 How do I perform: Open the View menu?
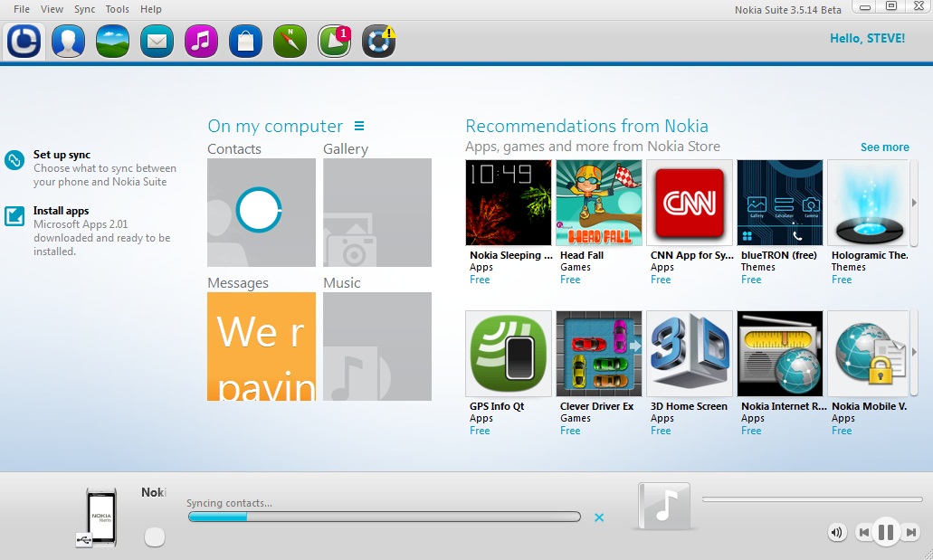coord(52,9)
